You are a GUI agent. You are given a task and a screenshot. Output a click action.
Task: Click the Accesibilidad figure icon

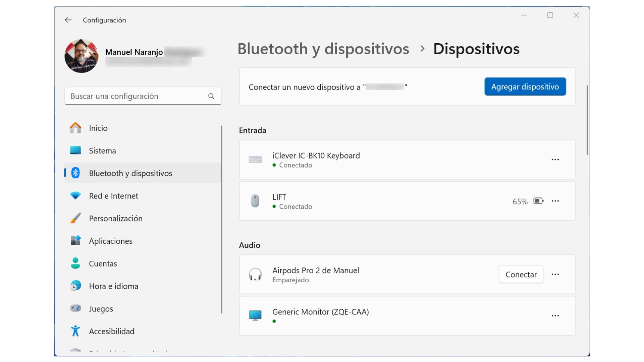click(x=75, y=331)
